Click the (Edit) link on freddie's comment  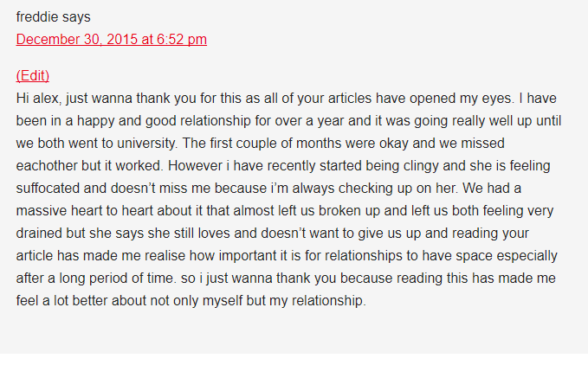(33, 75)
